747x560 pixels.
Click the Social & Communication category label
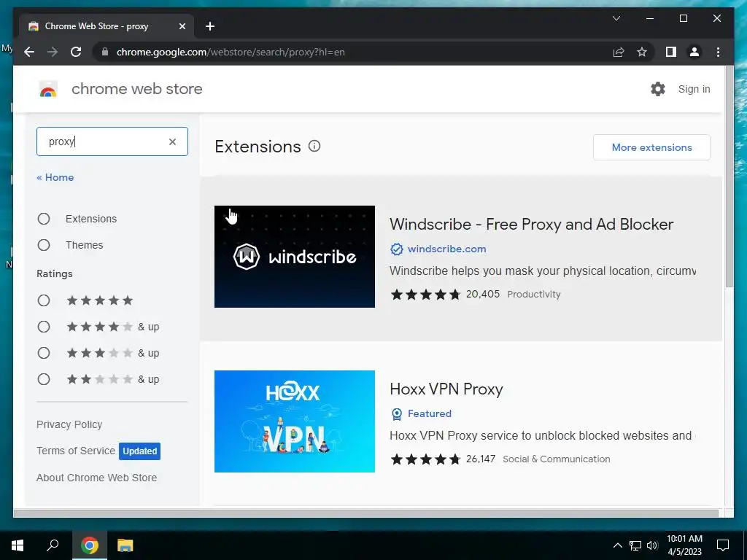[x=556, y=459]
